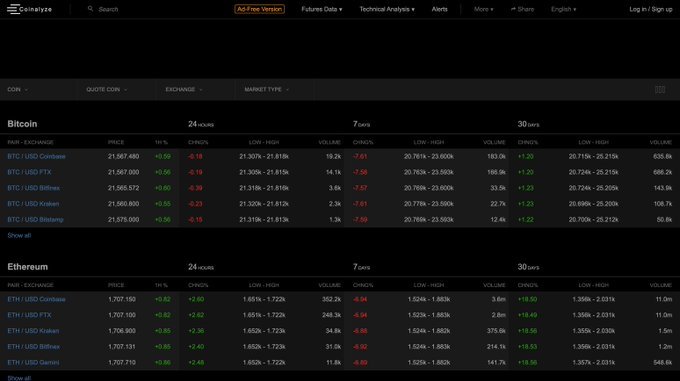
Task: Sort Bitcoin table by 1H % header
Action: click(161, 142)
